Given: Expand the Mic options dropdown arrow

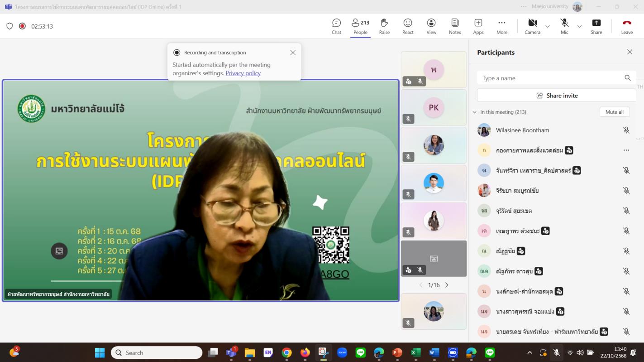Looking at the screenshot, I should (579, 27).
